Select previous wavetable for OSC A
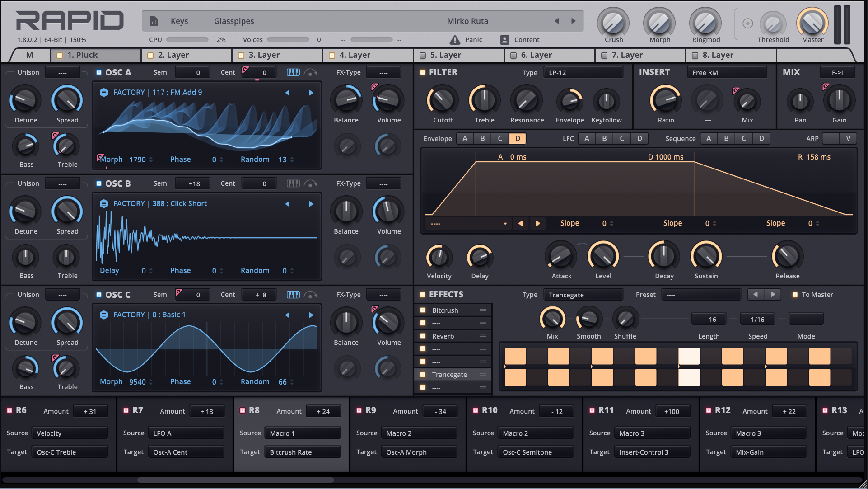Image resolution: width=868 pixels, height=489 pixels. (x=287, y=93)
